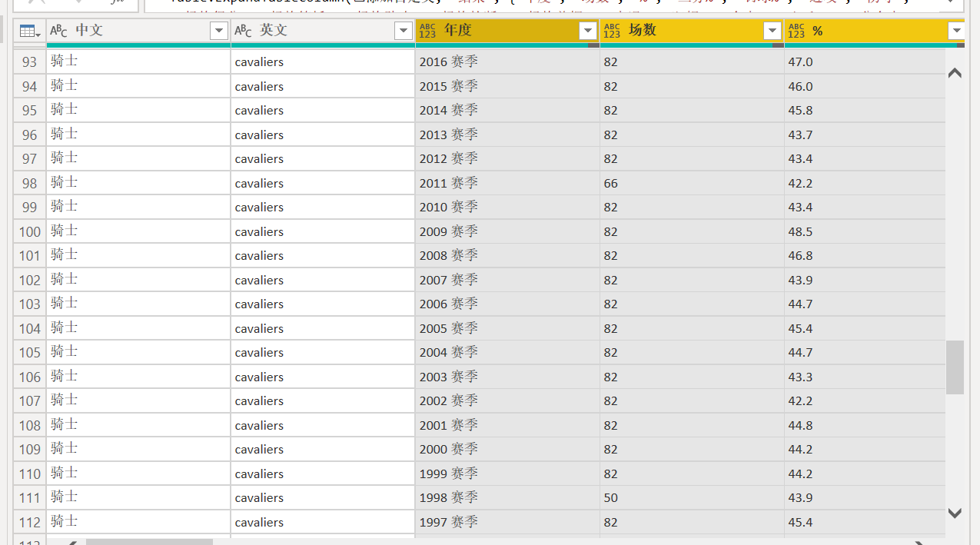Click the 2011 赛季 cell
This screenshot has width=980, height=545.
coord(507,184)
